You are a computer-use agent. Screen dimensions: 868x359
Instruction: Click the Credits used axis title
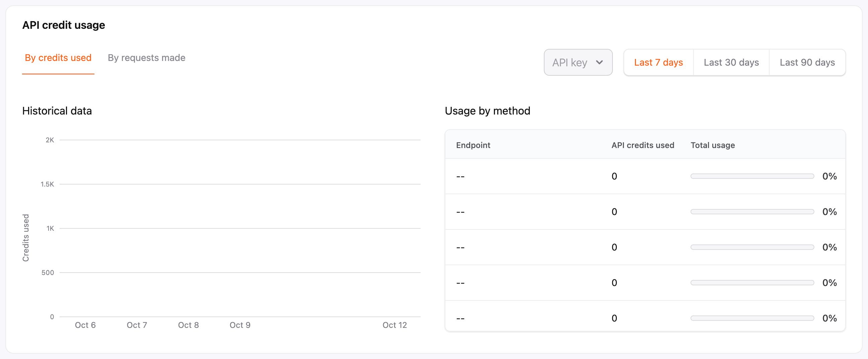[x=25, y=238]
